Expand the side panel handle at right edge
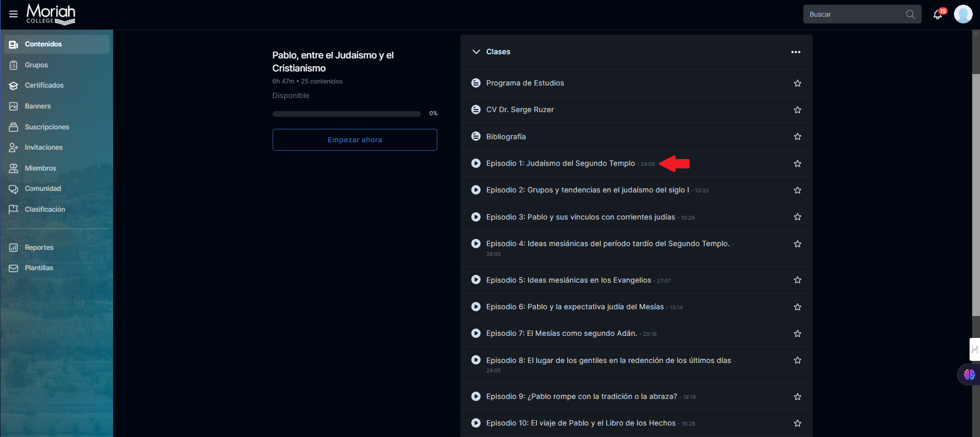The width and height of the screenshot is (980, 437). coord(974,349)
